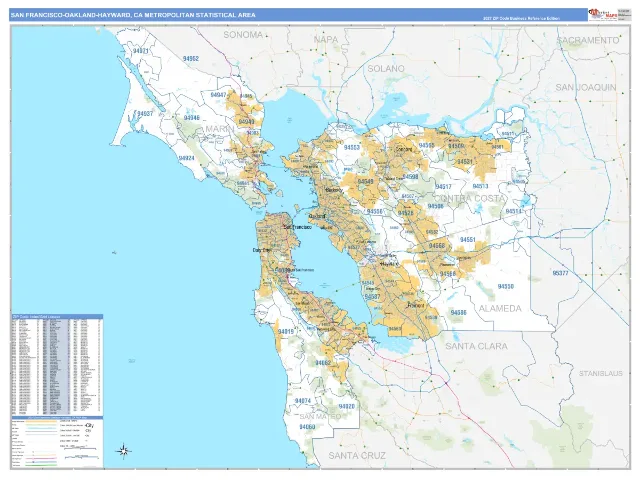
Task: Select ZIP code 94553 label
Action: [351, 147]
